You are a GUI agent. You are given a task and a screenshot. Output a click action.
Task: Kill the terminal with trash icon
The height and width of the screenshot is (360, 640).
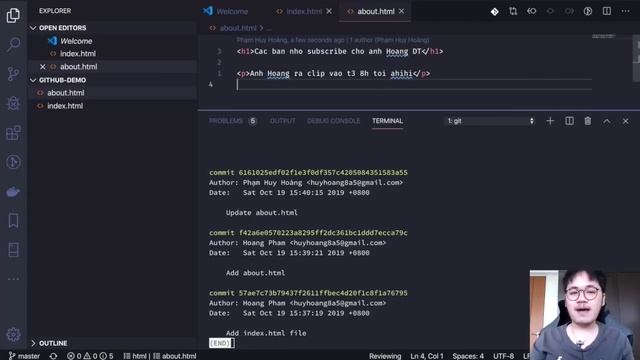tap(588, 121)
